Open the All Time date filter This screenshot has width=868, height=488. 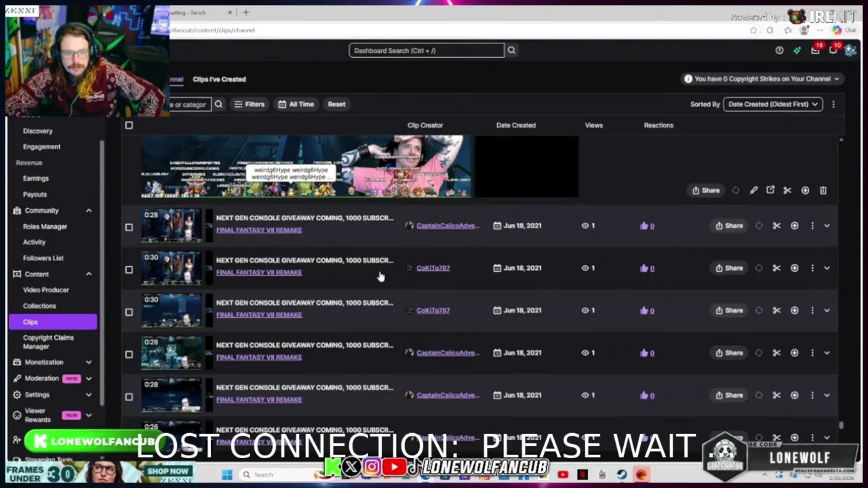click(x=296, y=104)
